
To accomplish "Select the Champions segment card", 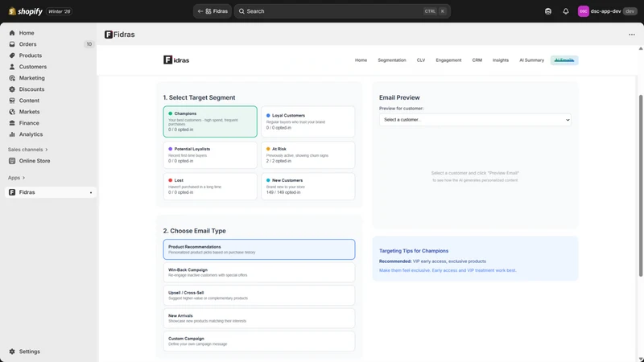I will tap(210, 121).
